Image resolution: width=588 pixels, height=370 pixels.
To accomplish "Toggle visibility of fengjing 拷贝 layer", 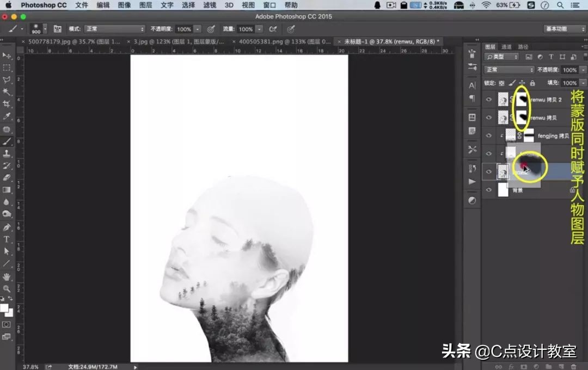I will pyautogui.click(x=488, y=136).
